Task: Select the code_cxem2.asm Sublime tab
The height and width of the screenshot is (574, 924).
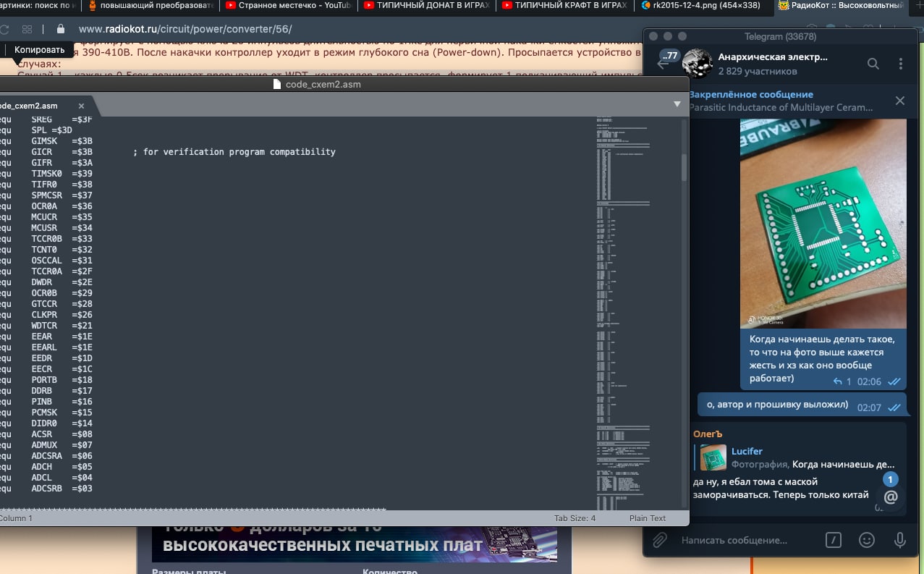Action: (x=45, y=106)
